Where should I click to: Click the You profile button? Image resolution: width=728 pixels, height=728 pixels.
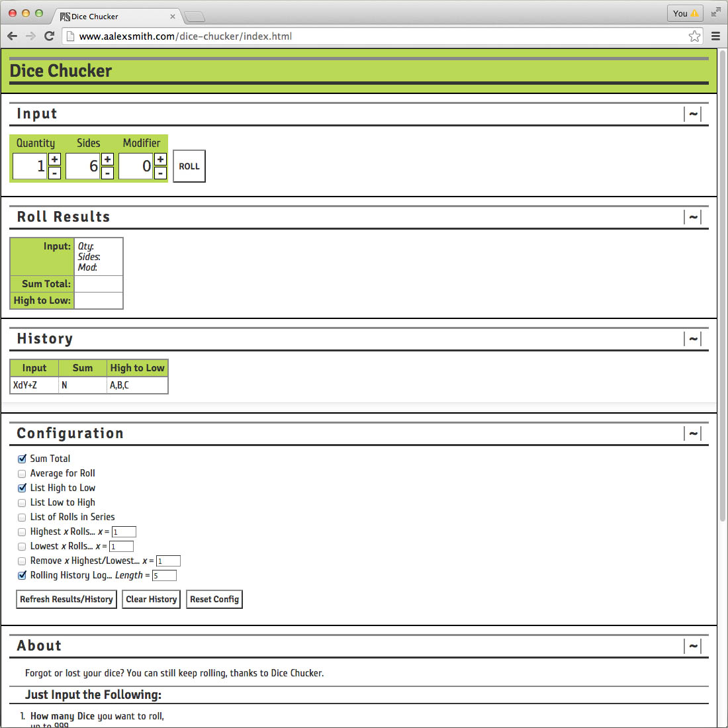tap(685, 13)
